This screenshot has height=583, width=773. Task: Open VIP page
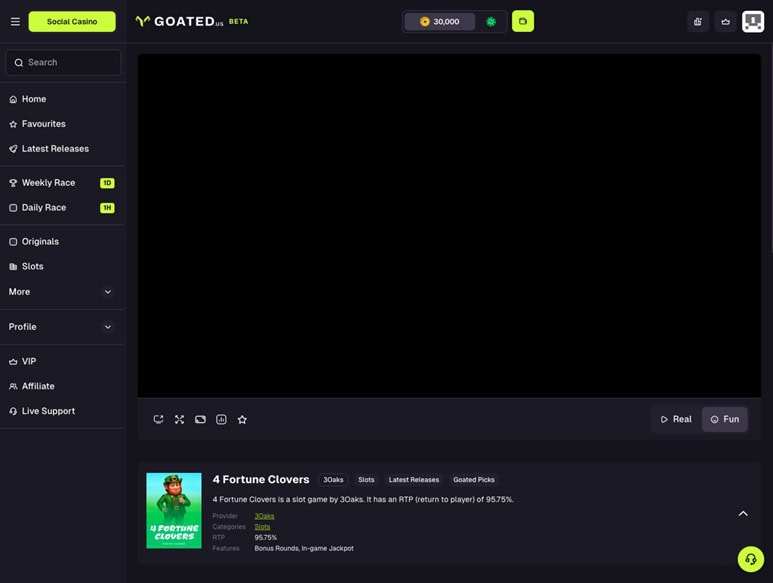29,361
